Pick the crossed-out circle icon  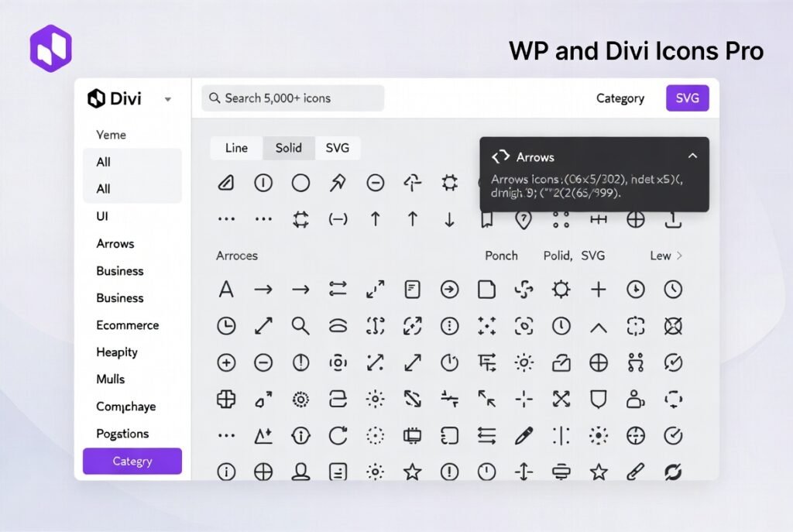tap(673, 326)
